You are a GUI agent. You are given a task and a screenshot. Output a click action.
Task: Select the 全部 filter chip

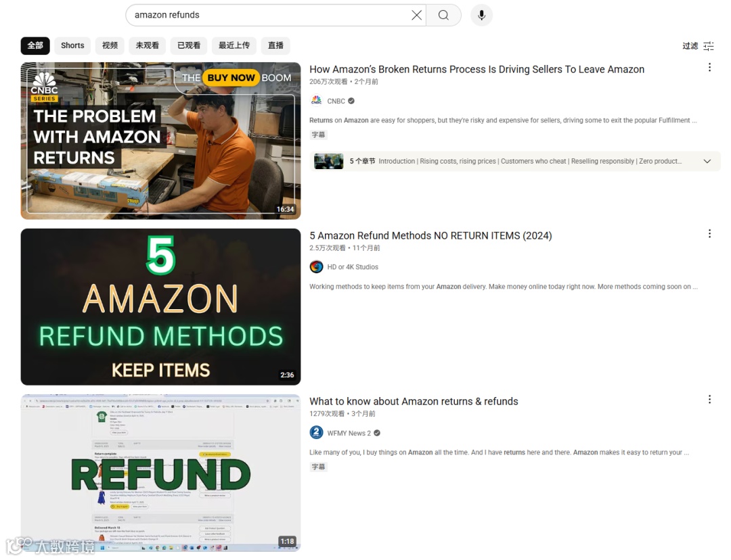[35, 46]
